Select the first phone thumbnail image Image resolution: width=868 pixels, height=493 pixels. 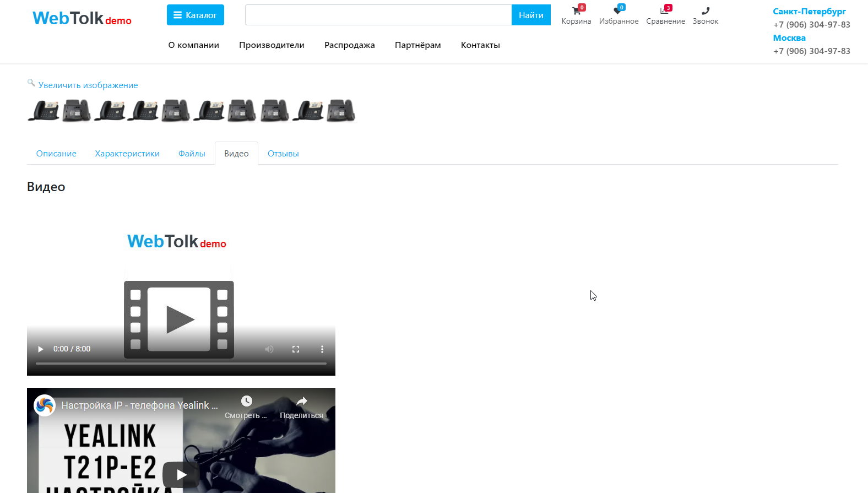(x=44, y=111)
